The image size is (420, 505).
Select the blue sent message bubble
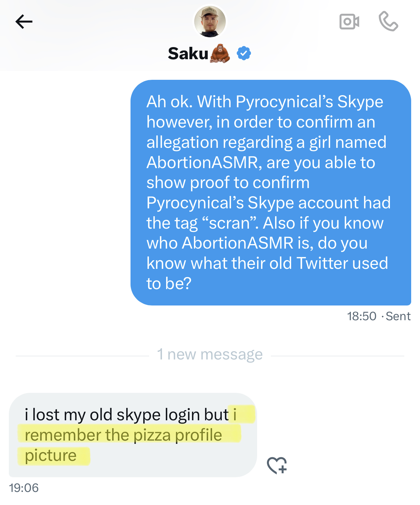coord(271,192)
